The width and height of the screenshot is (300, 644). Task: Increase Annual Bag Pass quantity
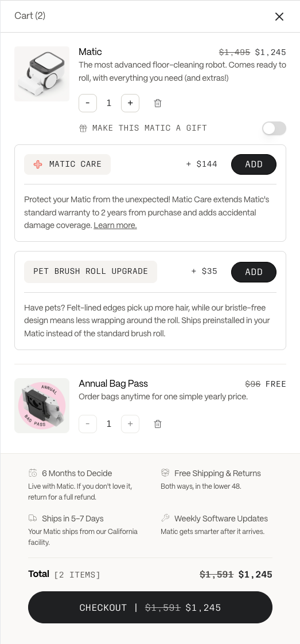130,424
